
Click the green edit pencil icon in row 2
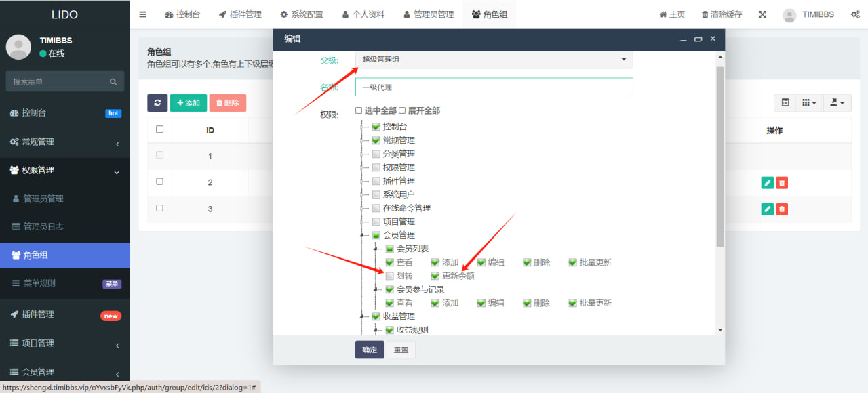click(766, 182)
